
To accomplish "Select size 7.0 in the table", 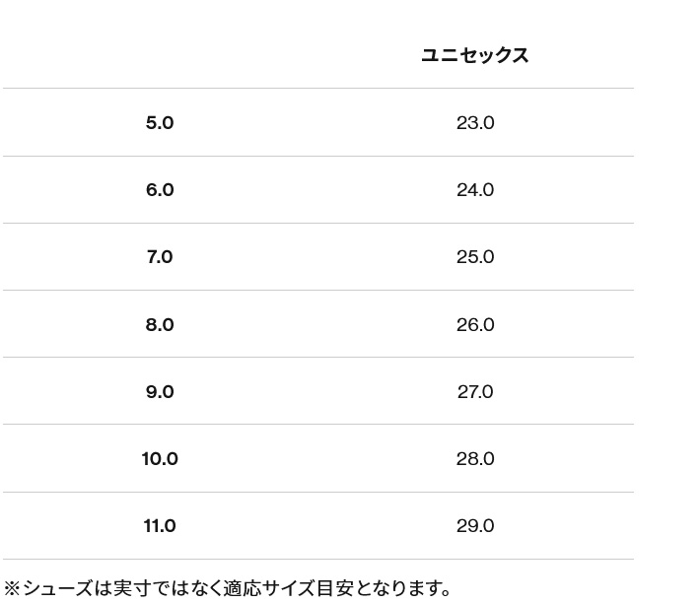I will [160, 257].
